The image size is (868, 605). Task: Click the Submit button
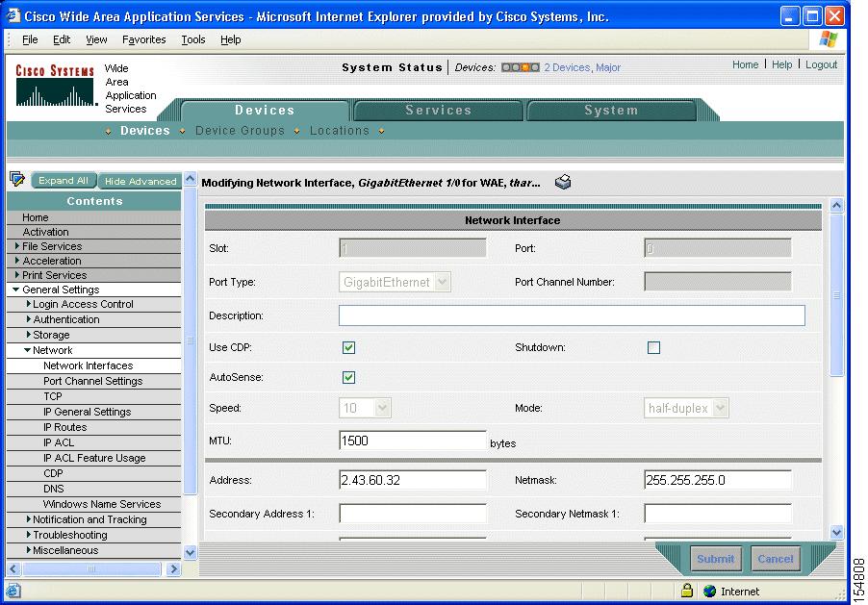(715, 559)
